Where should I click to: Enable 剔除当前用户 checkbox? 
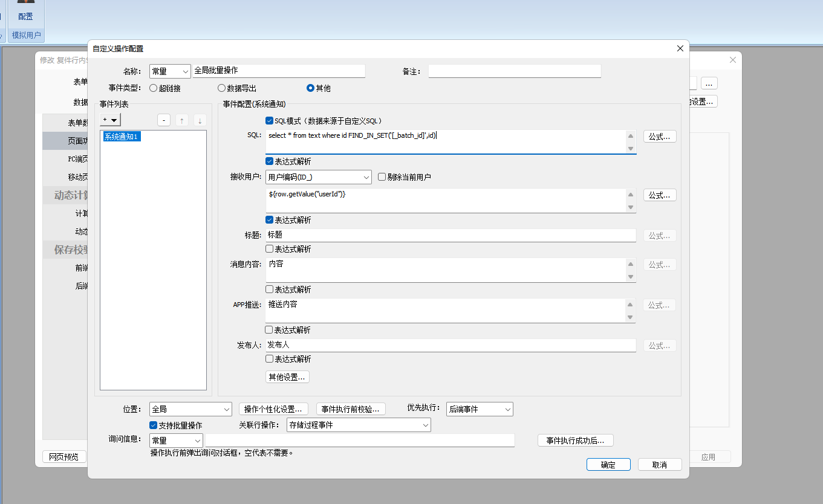[x=382, y=177]
